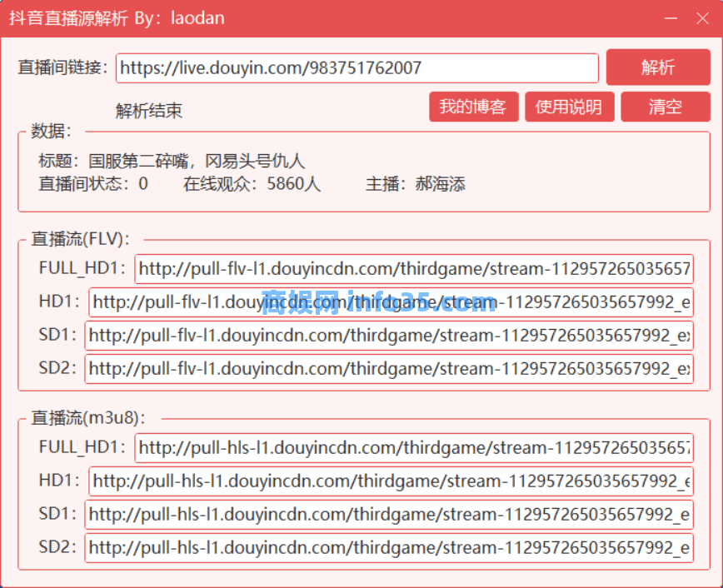Image resolution: width=723 pixels, height=588 pixels.
Task: Minimize the 抖音直播源解析 window
Action: (x=671, y=18)
